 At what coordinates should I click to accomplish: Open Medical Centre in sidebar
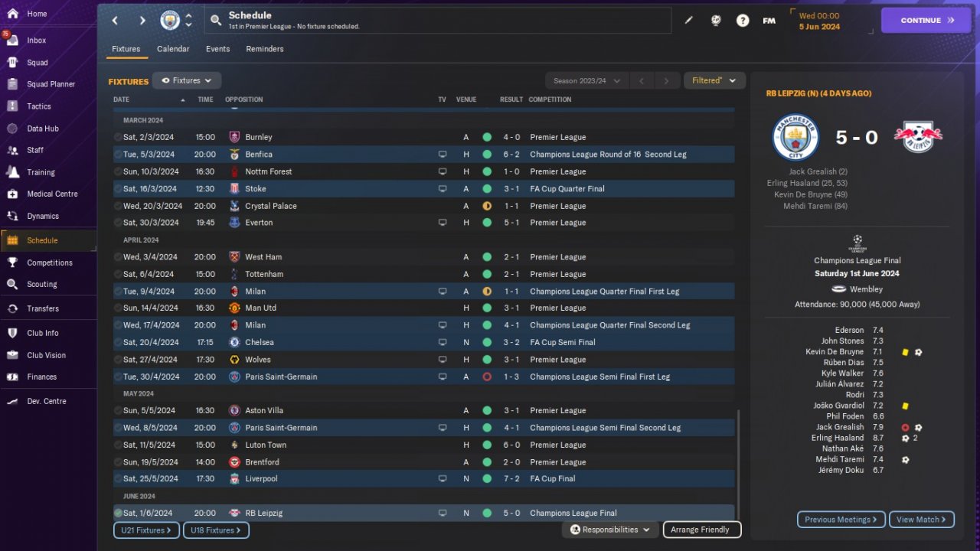point(52,194)
